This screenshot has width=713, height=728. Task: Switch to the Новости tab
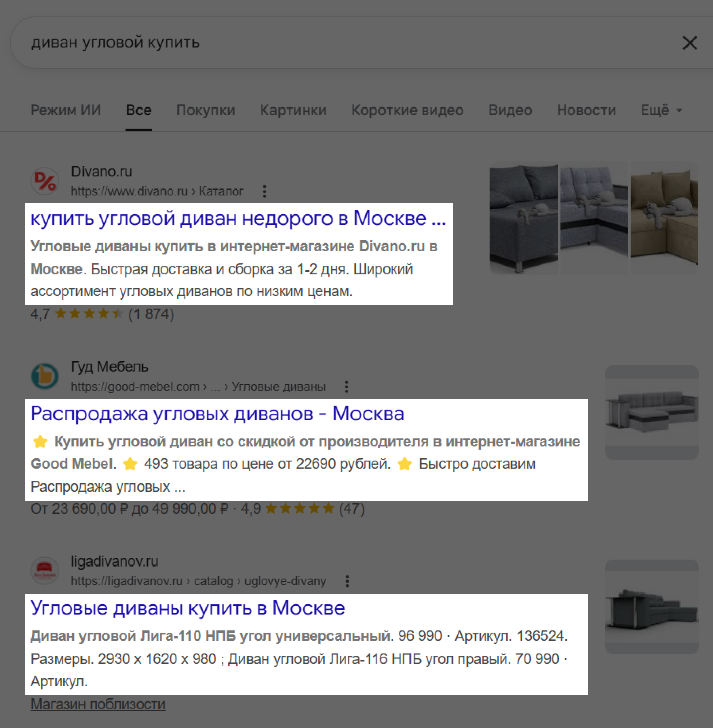[586, 110]
